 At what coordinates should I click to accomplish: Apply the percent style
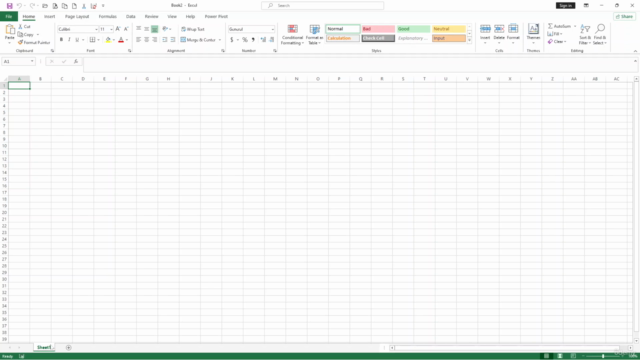[245, 40]
